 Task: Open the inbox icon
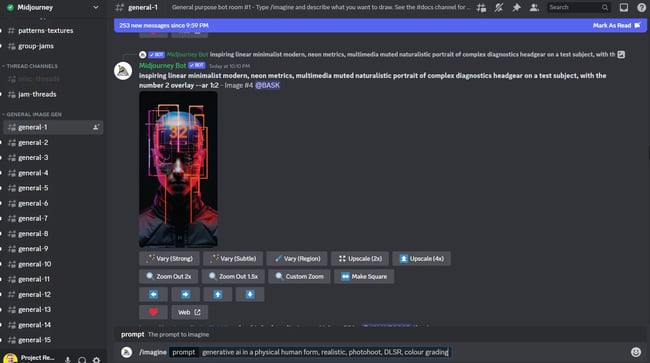click(623, 7)
